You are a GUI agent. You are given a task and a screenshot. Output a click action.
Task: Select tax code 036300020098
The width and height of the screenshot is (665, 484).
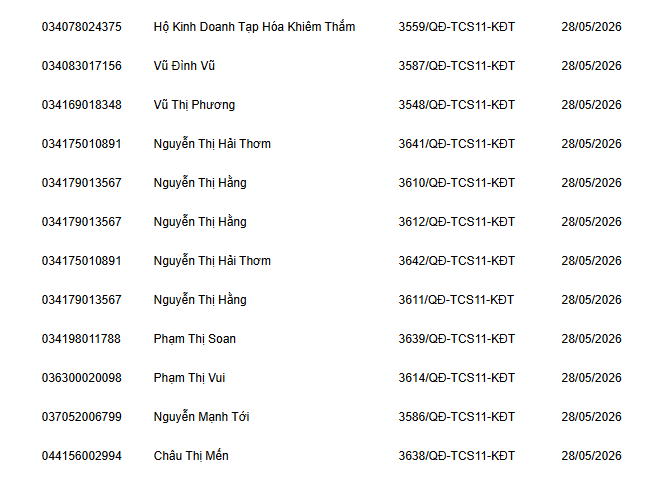tap(81, 378)
